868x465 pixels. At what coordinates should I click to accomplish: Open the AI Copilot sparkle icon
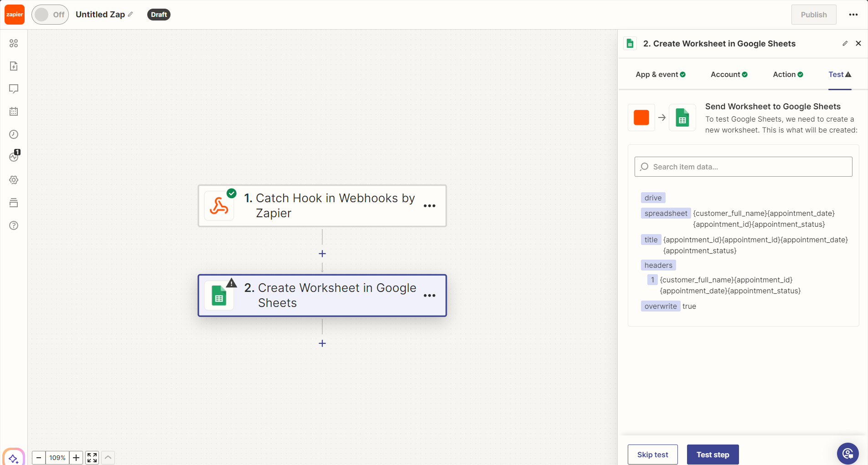[13, 458]
